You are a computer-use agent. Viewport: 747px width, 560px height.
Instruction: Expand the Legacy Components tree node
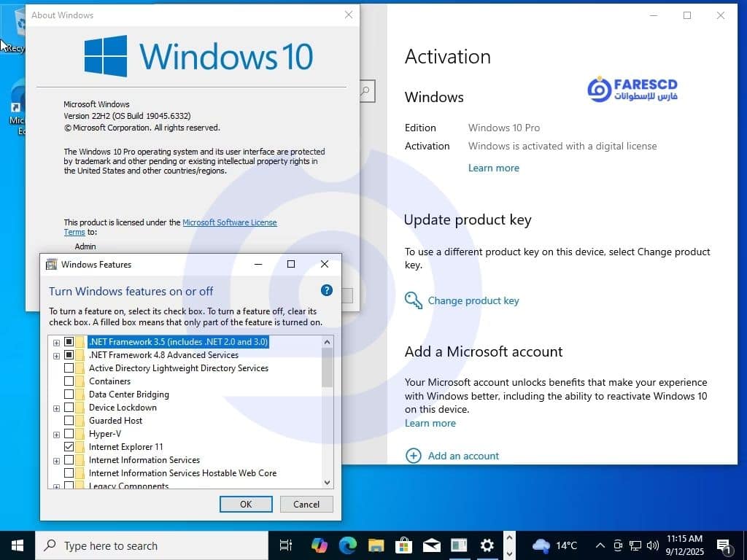click(56, 486)
